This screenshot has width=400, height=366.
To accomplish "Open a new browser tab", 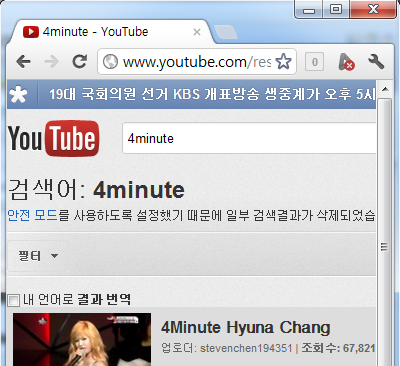I will click(x=226, y=32).
